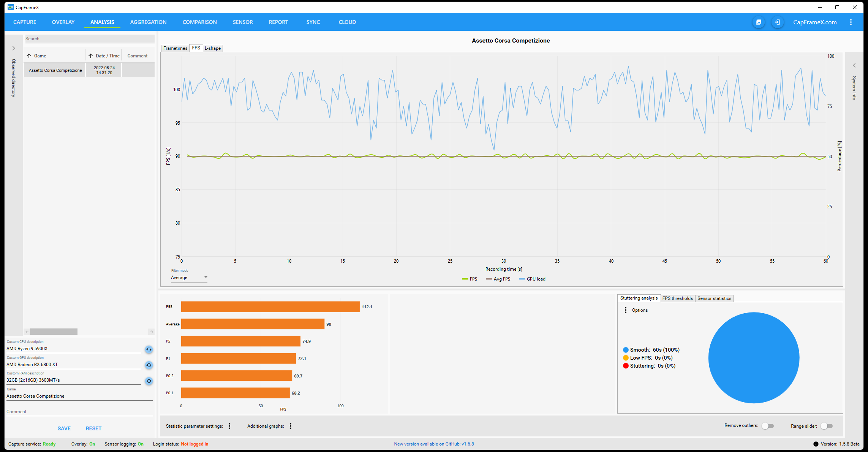Viewport: 868px width, 452px height.
Task: Toggle GPU load series in legend
Action: click(532, 279)
